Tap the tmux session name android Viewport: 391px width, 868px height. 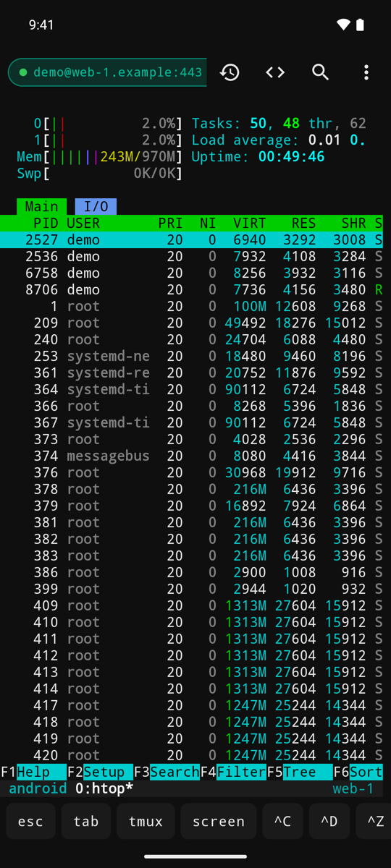[x=38, y=788]
